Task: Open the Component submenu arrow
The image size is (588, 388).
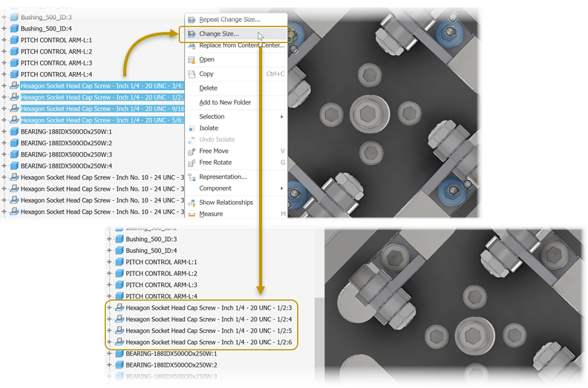Action: tap(281, 188)
